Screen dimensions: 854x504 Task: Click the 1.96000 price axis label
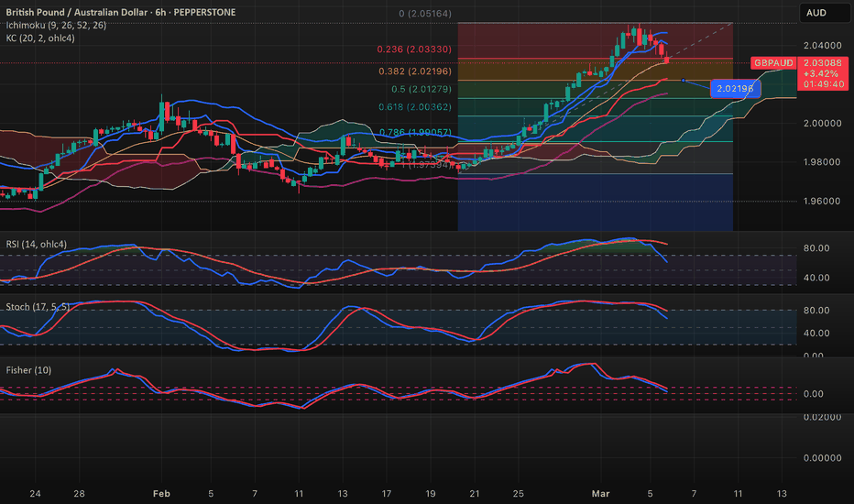point(823,201)
